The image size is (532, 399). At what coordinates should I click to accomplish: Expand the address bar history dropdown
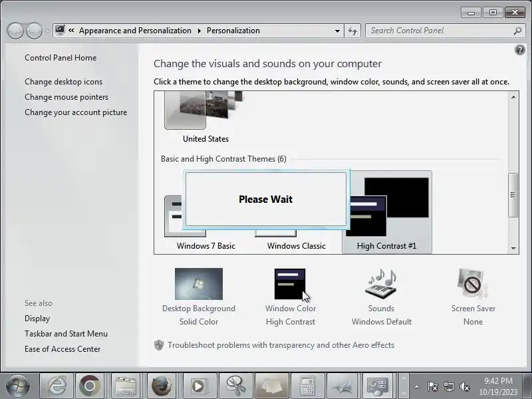(x=337, y=31)
